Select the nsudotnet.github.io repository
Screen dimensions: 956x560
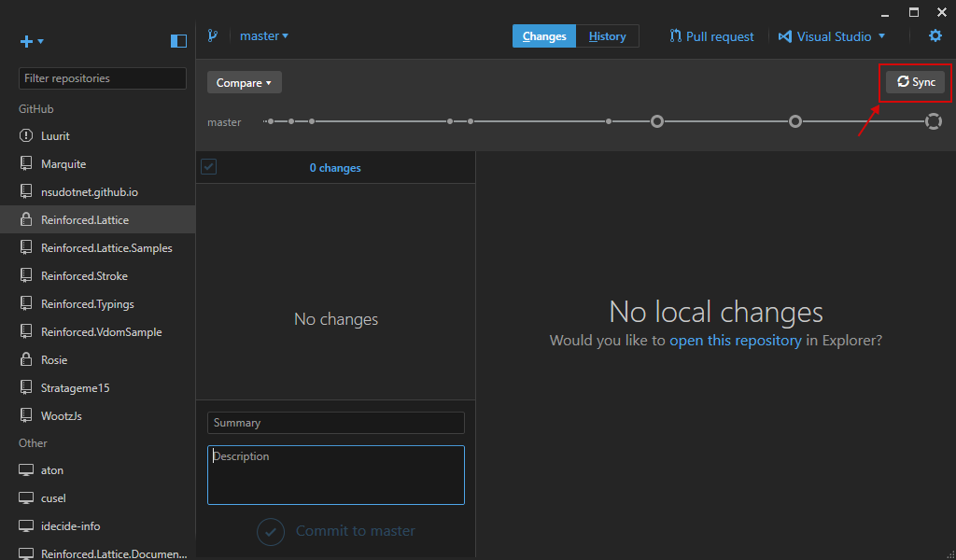tap(97, 192)
